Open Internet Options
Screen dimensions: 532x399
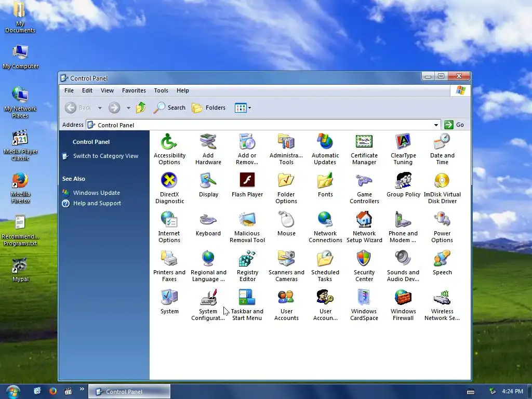click(x=169, y=227)
